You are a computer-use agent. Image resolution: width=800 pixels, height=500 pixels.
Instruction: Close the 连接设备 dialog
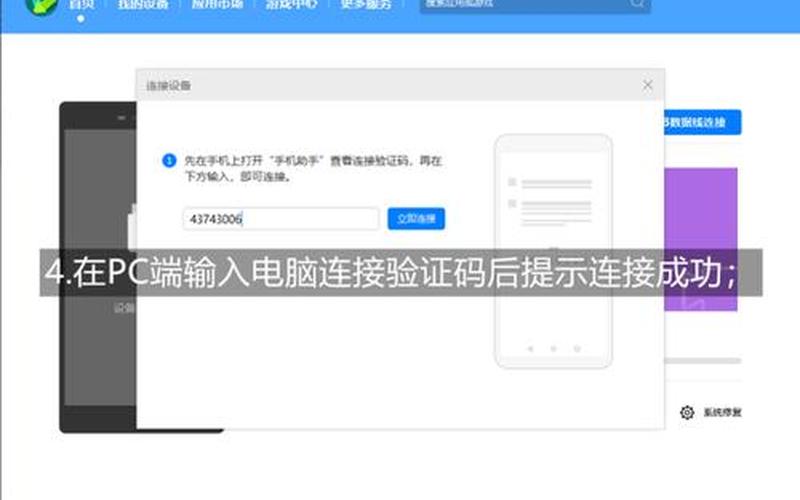tap(647, 85)
